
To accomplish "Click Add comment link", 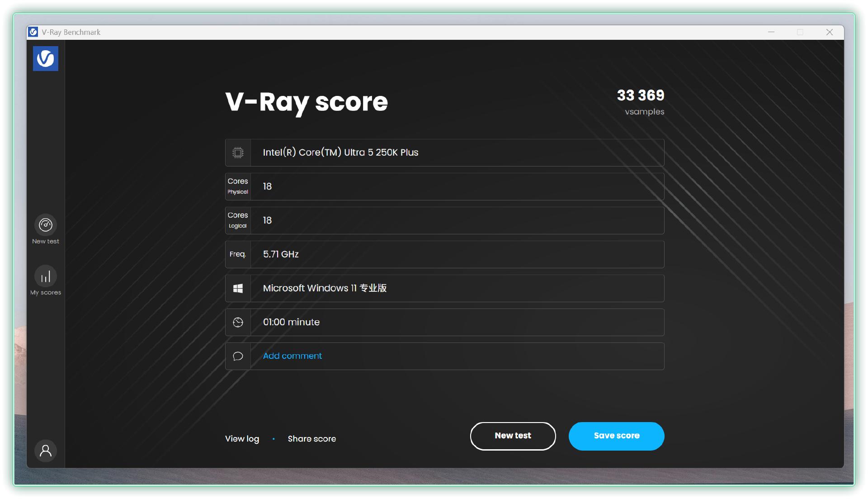I will [292, 356].
